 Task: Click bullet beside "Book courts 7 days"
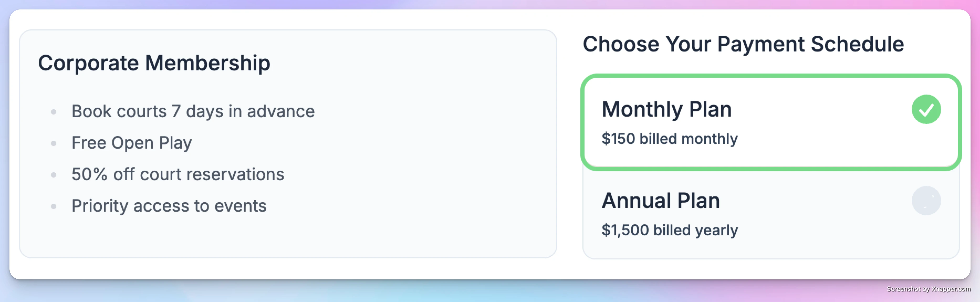[54, 112]
